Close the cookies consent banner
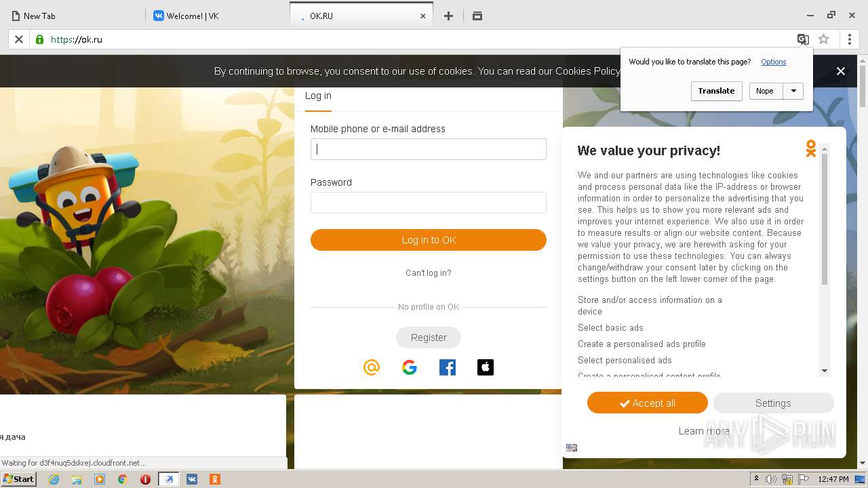Screen dimensions: 868x488 point(841,71)
